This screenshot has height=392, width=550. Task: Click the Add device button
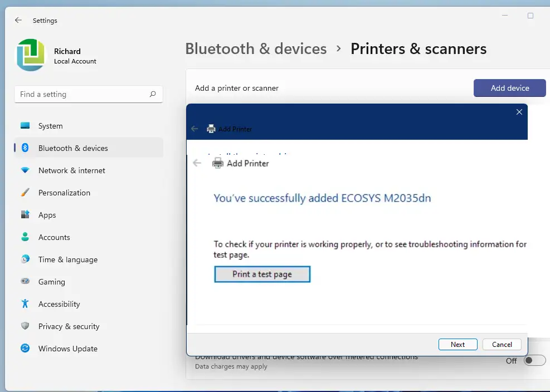510,88
